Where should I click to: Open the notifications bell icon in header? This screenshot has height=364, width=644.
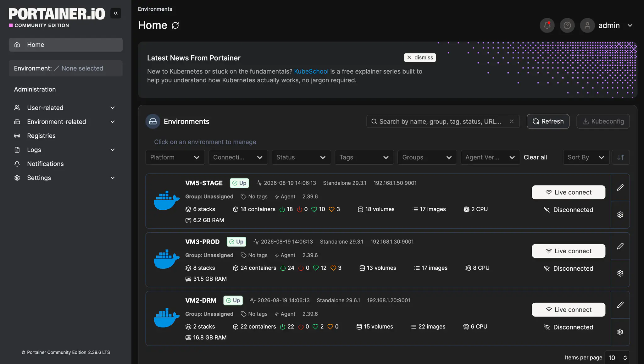point(547,25)
